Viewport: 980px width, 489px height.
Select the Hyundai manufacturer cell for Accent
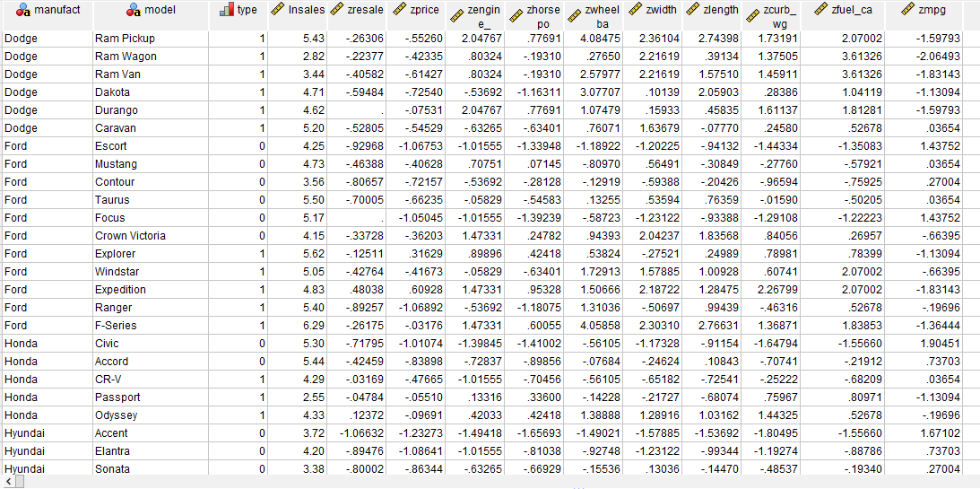pyautogui.click(x=47, y=433)
